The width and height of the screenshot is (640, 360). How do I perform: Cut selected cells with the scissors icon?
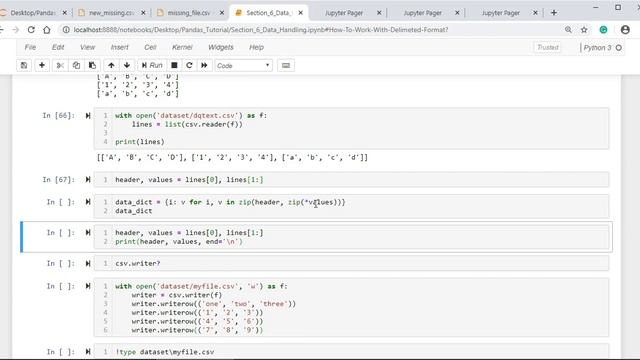60,65
